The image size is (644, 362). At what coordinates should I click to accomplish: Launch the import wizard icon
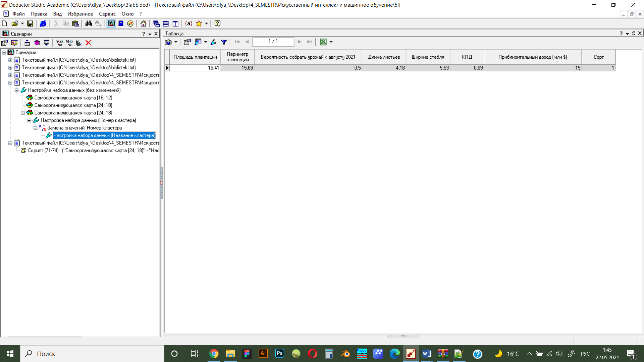[x=27, y=43]
